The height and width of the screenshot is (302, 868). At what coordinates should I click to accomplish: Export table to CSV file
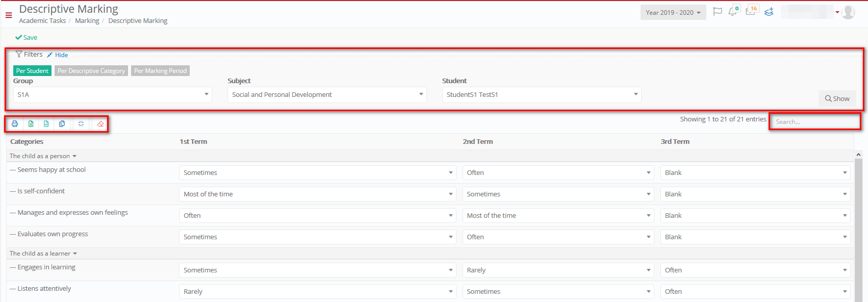click(x=46, y=124)
